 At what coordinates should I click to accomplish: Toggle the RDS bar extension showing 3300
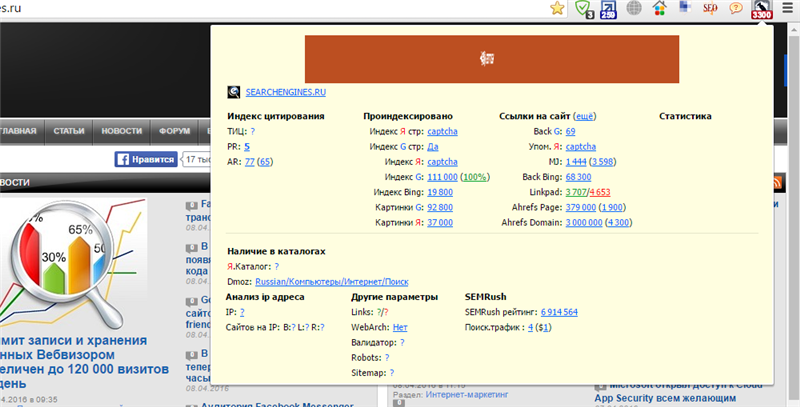coord(761,9)
